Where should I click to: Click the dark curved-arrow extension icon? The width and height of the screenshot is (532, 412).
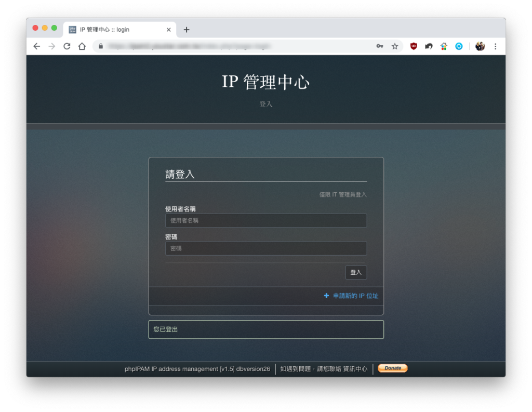tap(429, 46)
